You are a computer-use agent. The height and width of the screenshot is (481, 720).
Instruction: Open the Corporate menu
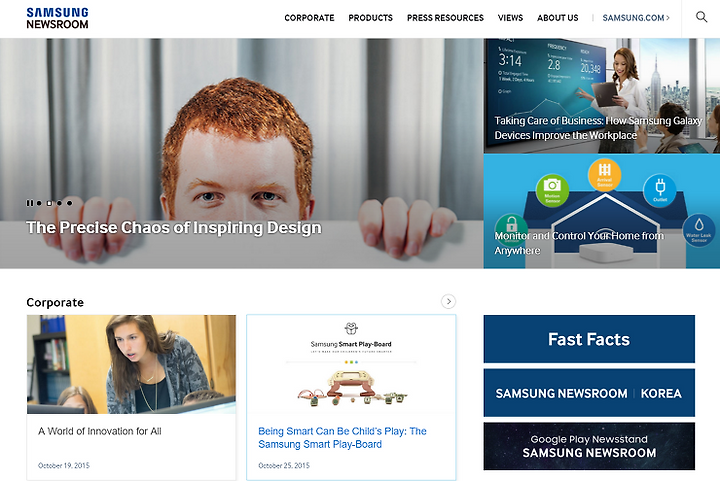tap(309, 18)
